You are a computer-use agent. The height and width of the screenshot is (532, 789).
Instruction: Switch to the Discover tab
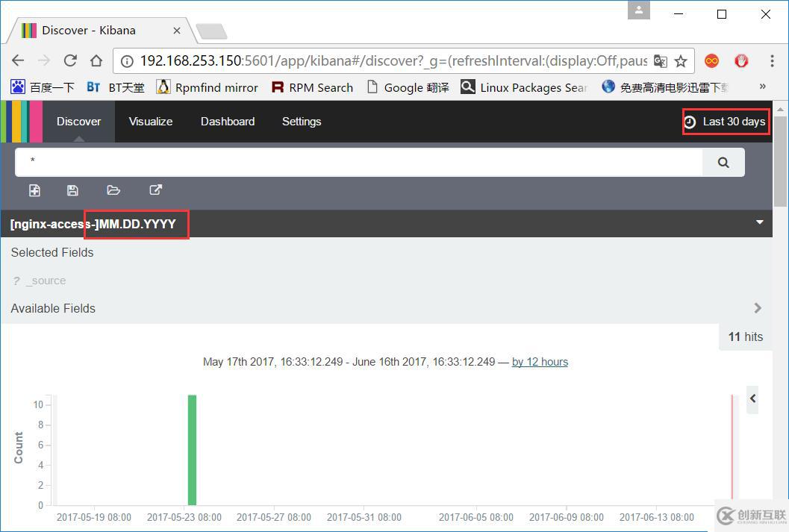click(x=78, y=122)
